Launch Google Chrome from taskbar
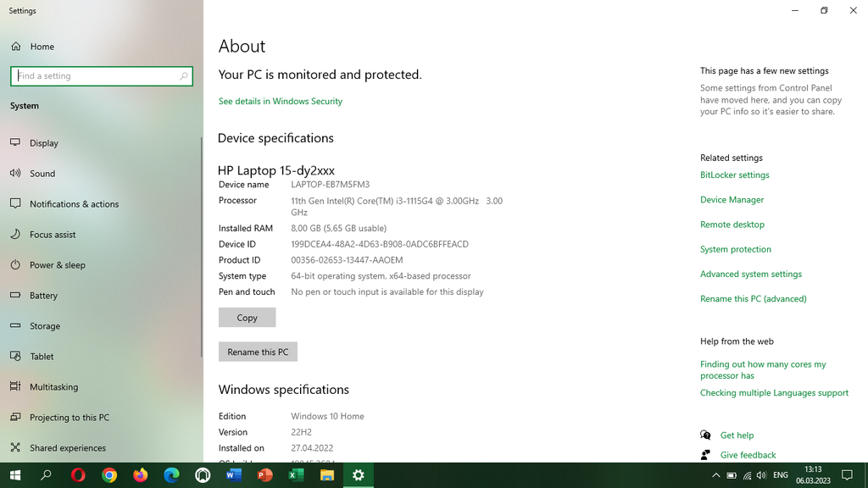 click(109, 475)
